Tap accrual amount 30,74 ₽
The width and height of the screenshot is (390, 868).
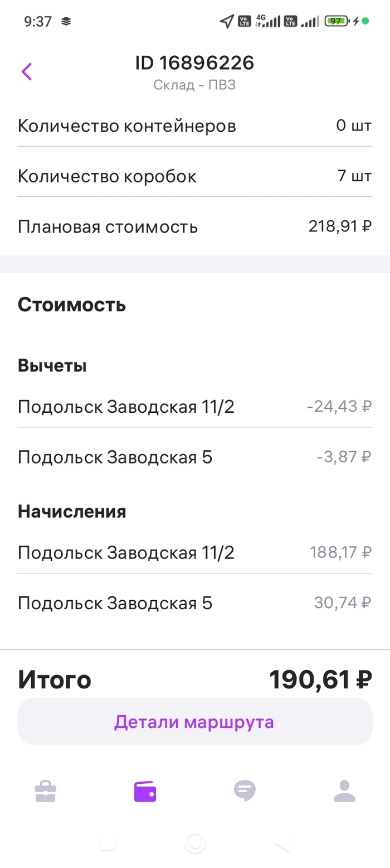(342, 603)
